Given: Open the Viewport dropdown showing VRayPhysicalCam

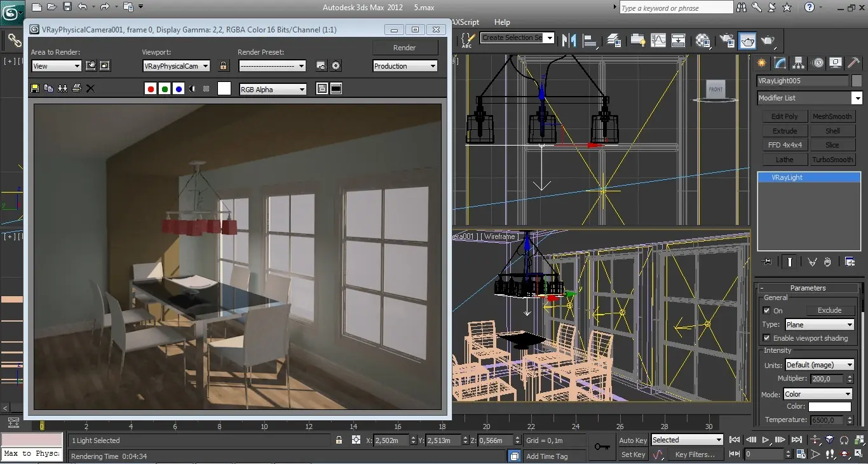Looking at the screenshot, I should 176,65.
